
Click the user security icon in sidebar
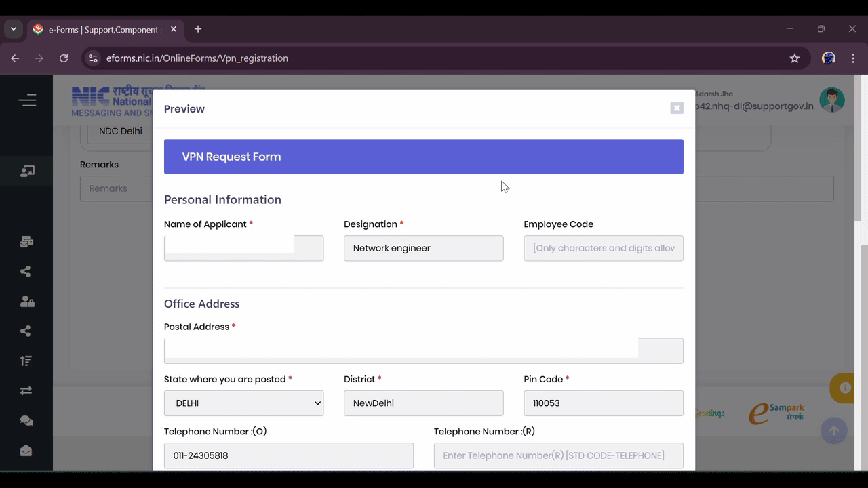point(27,301)
